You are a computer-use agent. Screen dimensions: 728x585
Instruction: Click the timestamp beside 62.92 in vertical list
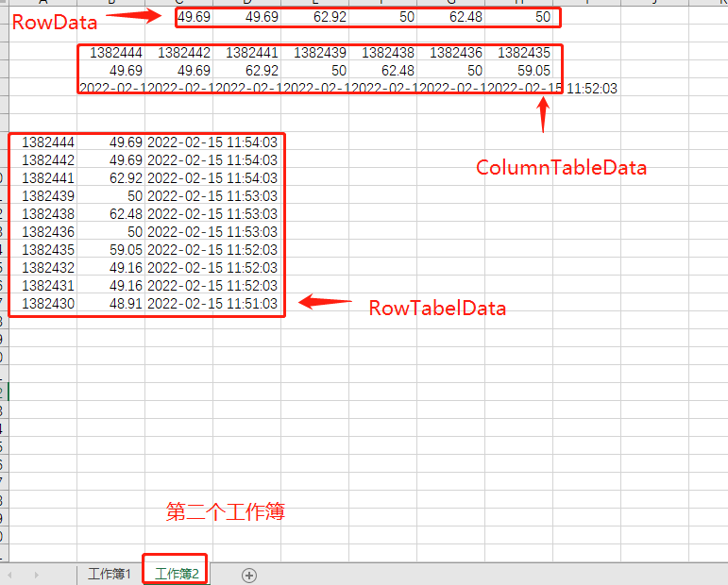(x=212, y=178)
